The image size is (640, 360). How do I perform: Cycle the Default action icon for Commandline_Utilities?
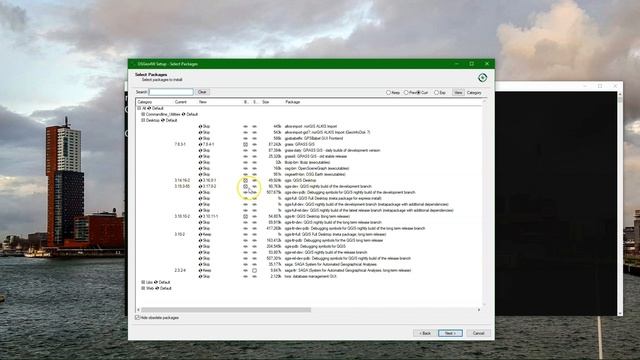184,114
